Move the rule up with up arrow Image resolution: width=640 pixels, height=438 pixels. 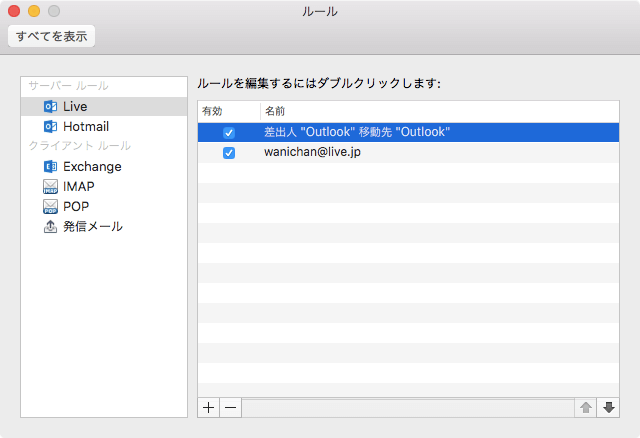(x=586, y=408)
